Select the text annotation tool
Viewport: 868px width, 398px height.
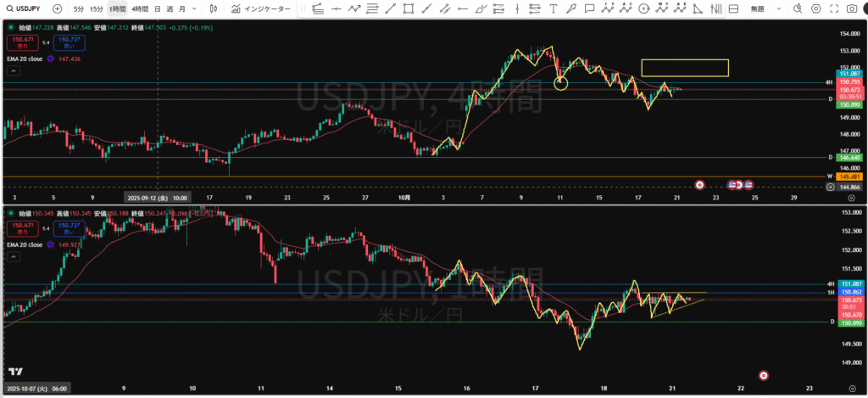[x=554, y=8]
